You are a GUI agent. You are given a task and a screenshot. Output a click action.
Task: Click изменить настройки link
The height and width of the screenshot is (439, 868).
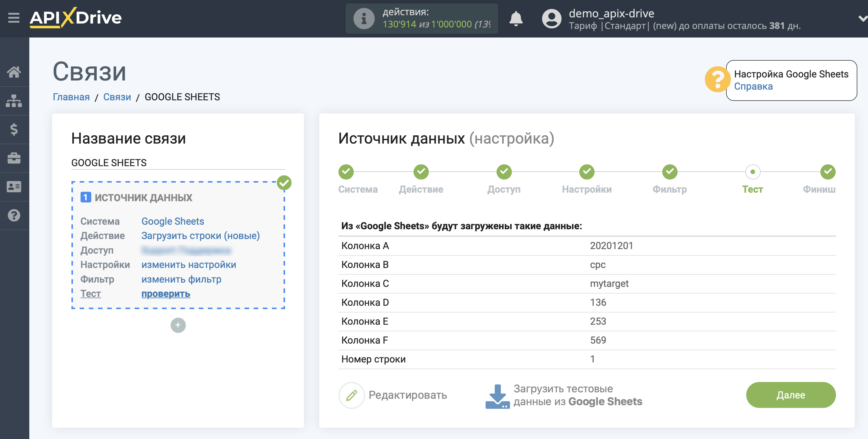[189, 265]
